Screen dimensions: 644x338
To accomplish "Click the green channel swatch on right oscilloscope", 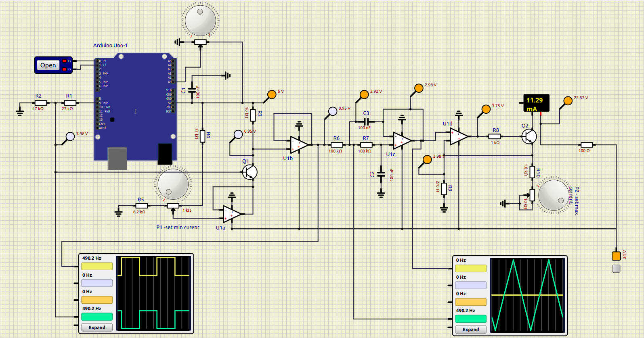I will pyautogui.click(x=470, y=319).
